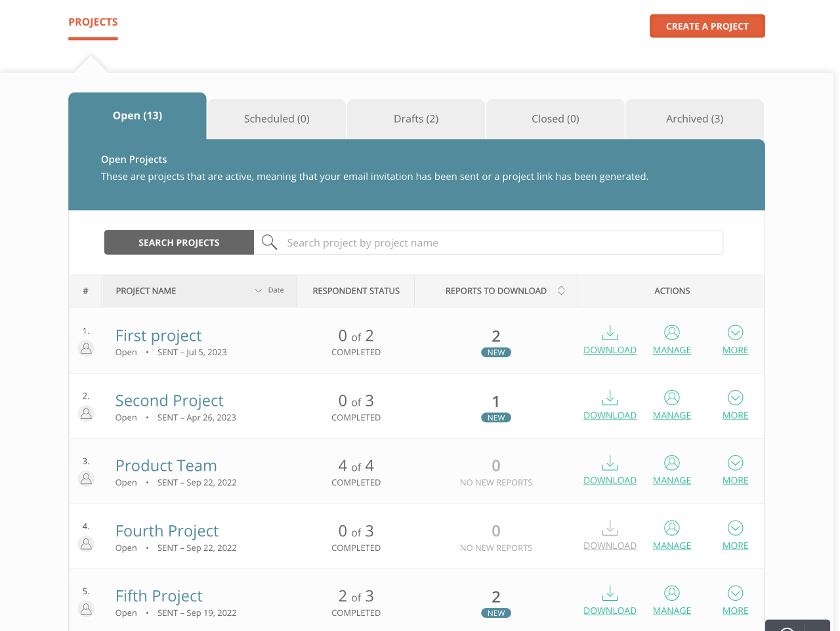Click more chevron icon for Fourth Project

tap(736, 528)
